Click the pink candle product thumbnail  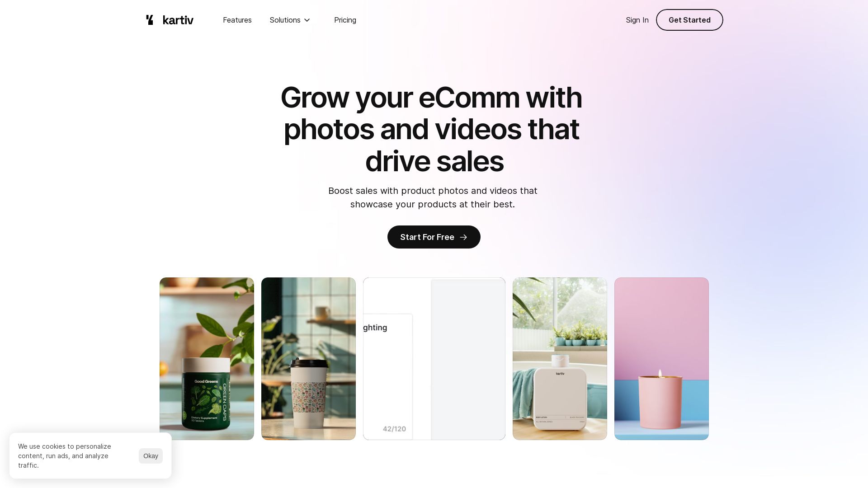(x=662, y=358)
